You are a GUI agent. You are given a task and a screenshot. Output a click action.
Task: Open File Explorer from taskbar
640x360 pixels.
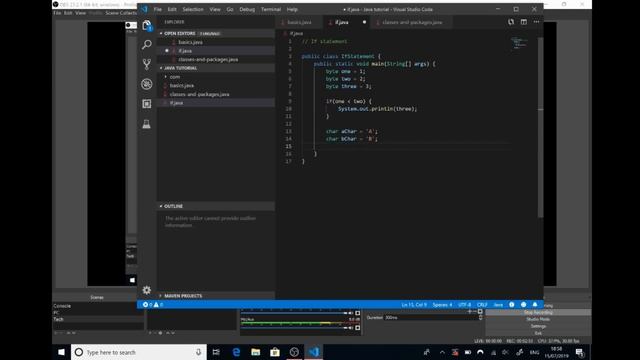[x=256, y=352]
